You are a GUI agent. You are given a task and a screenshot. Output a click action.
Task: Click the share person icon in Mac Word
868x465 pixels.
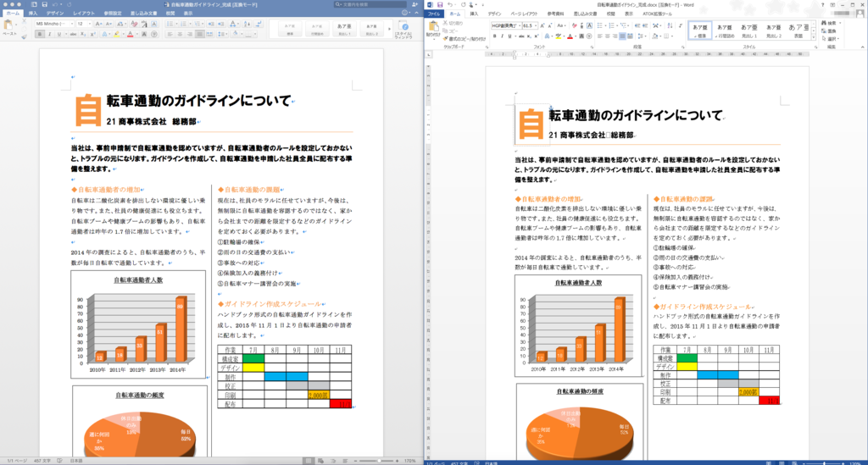pos(415,4)
